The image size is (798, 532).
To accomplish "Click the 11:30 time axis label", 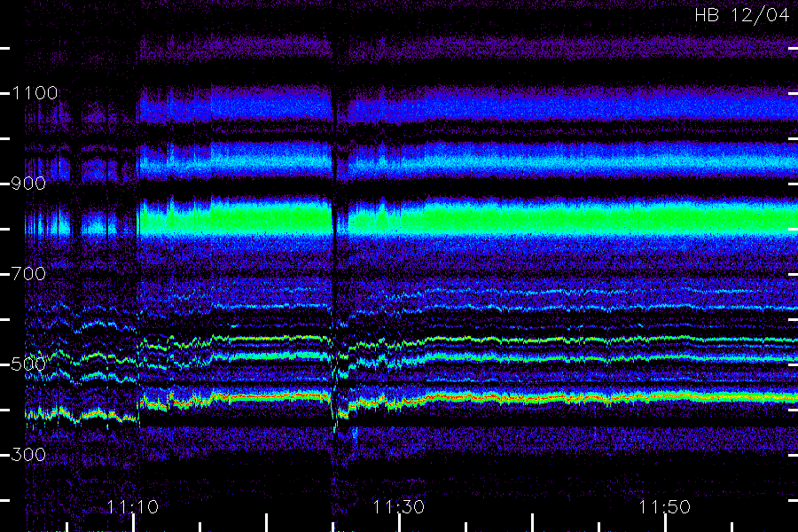I will [398, 507].
